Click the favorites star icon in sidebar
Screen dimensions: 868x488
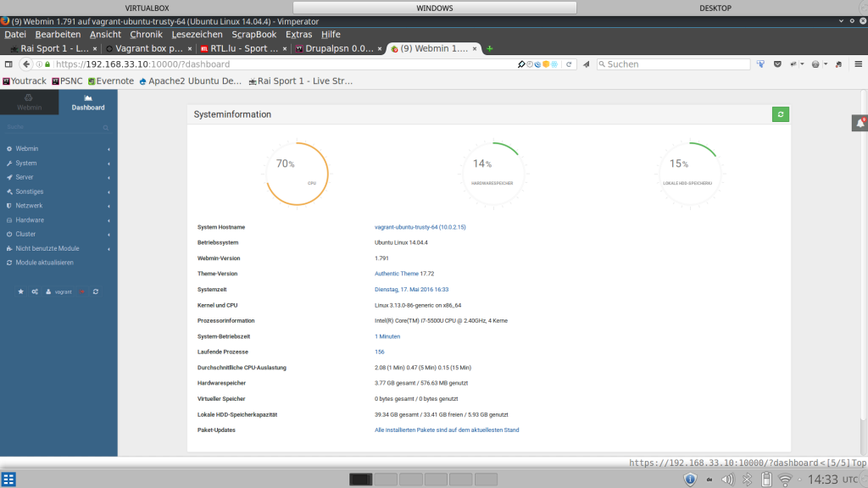(21, 291)
